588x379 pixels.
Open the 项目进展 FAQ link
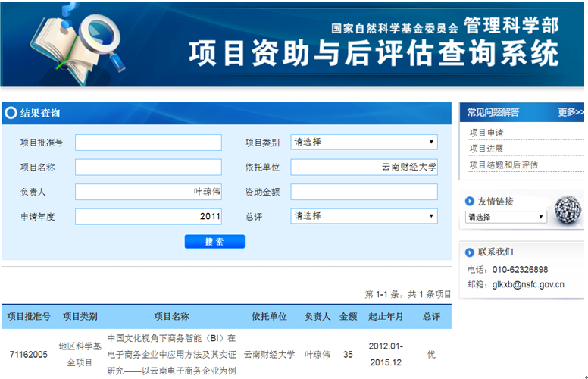click(486, 149)
